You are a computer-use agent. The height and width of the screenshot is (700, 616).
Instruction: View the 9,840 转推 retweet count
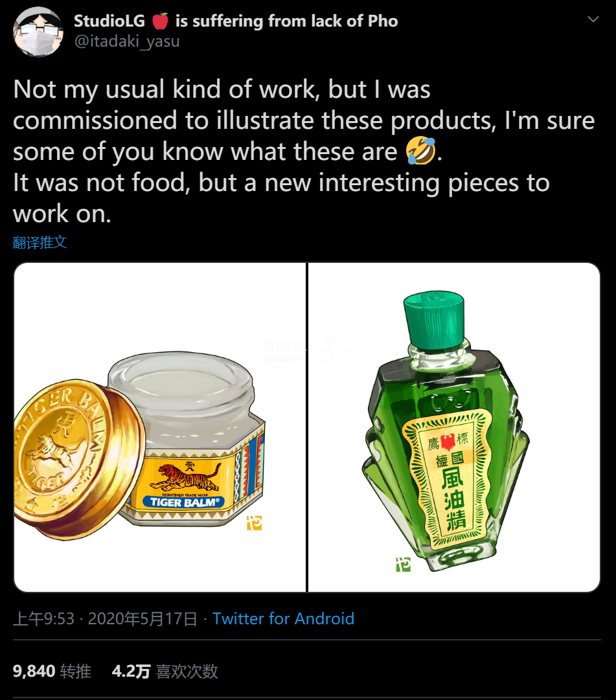32,672
